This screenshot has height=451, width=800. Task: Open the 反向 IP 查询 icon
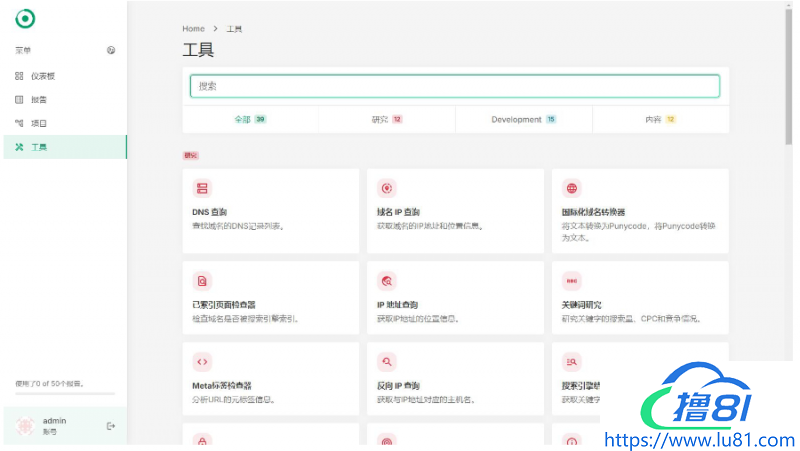pos(387,362)
